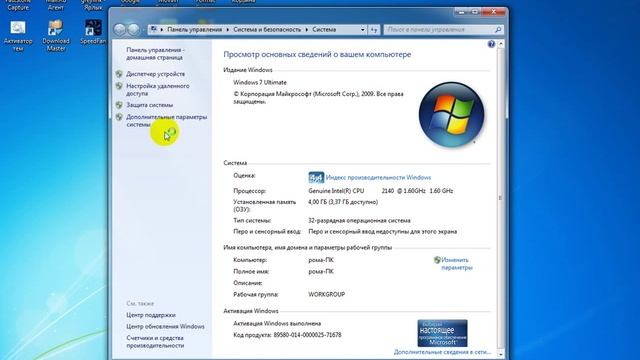Screen dimensions: 640x360
Task: Open address bar history dropdown arrow
Action: point(362,29)
